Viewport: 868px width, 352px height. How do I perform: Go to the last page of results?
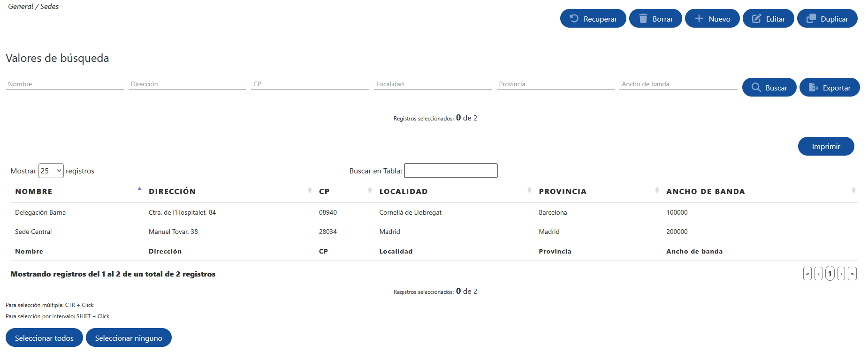[x=852, y=274]
